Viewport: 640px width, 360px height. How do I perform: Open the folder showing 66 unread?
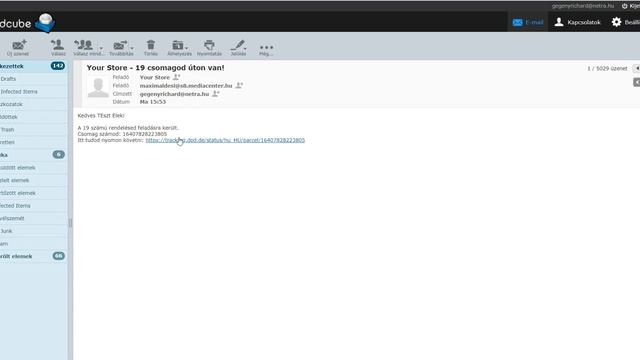click(x=33, y=256)
